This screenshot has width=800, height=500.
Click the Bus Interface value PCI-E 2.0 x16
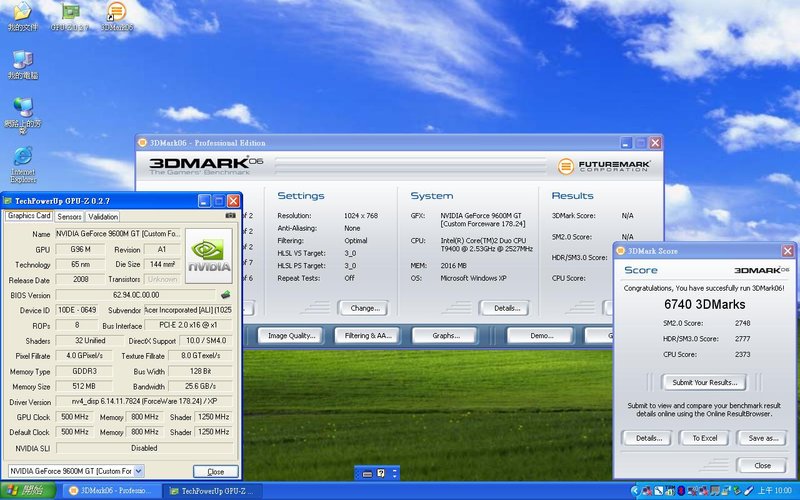coord(188,326)
